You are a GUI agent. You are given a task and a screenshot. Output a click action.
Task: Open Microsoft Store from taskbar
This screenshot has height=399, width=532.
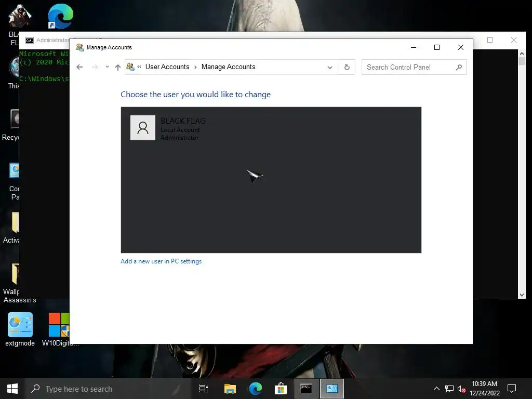pyautogui.click(x=281, y=389)
